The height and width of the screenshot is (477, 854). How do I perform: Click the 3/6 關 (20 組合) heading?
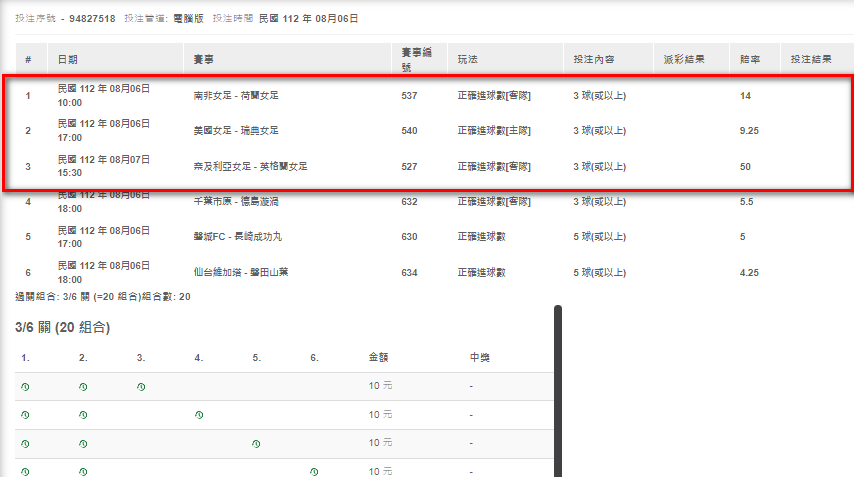pos(62,327)
